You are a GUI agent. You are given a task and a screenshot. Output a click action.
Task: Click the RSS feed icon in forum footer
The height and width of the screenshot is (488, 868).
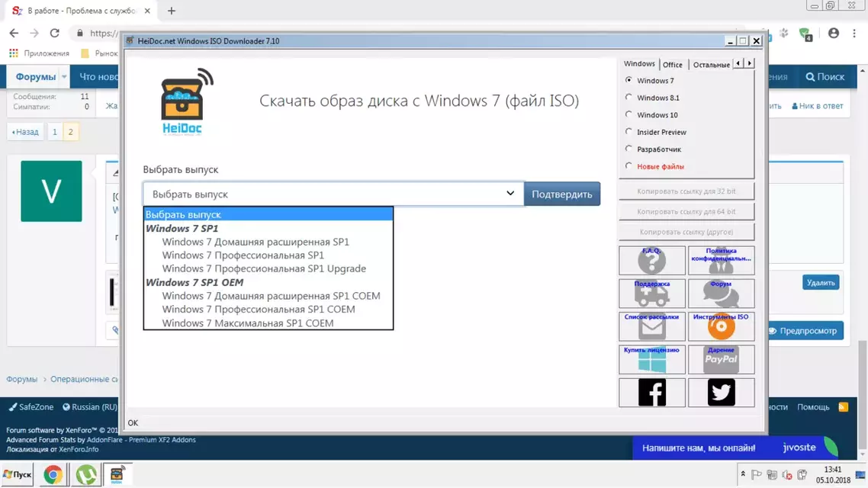tap(843, 406)
